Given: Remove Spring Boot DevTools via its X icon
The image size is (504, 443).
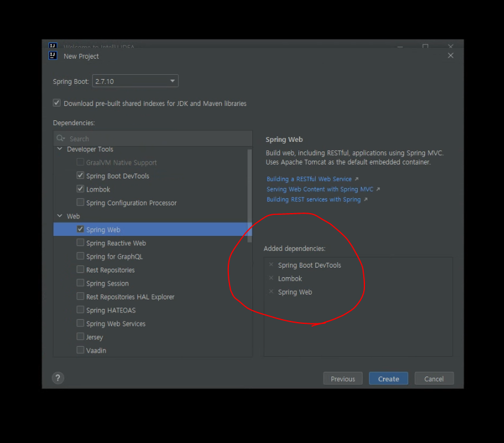Looking at the screenshot, I should coord(271,265).
